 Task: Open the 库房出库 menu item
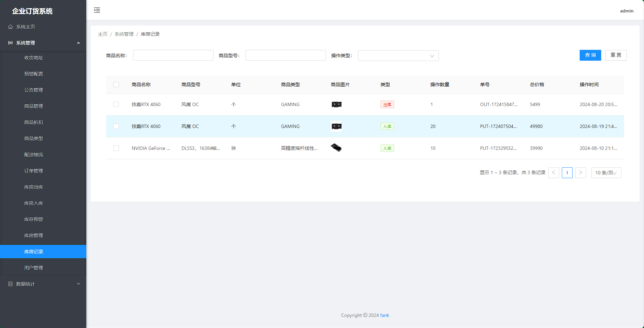43,187
